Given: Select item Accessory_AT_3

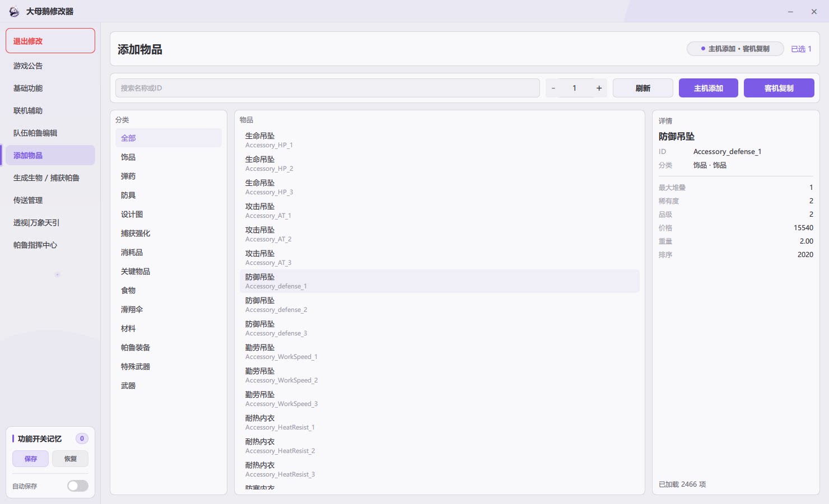Looking at the screenshot, I should click(440, 258).
